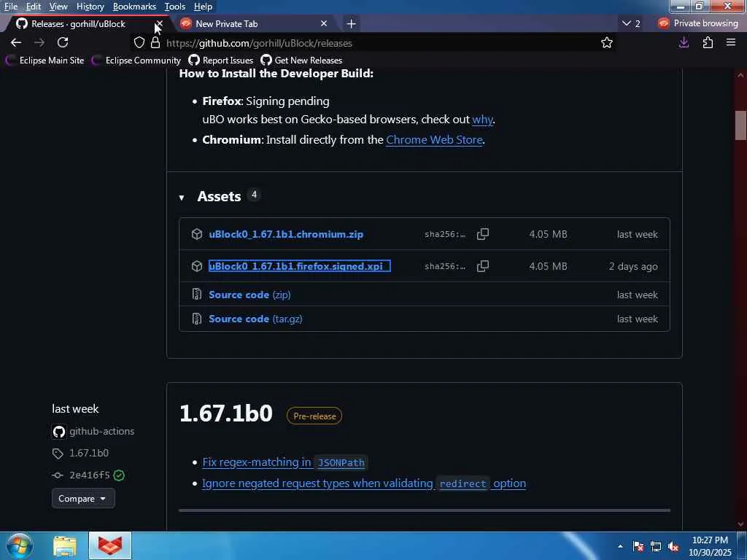Screen dimensions: 747x560
Task: Copy sha256 of firefox.signed.xpi asset
Action: 483,265
